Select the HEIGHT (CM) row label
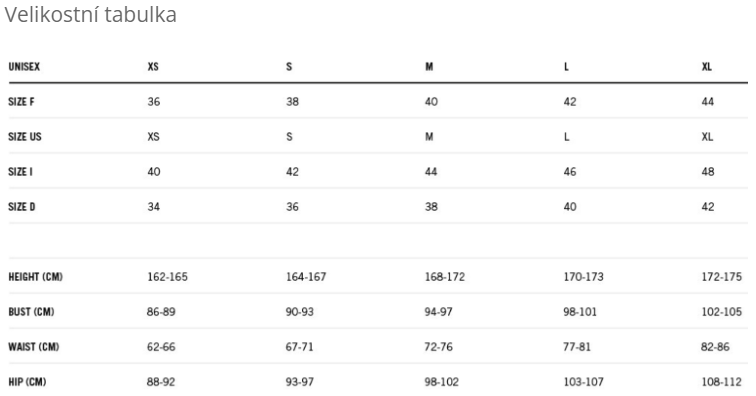Image resolution: width=756 pixels, height=396 pixels. click(36, 277)
